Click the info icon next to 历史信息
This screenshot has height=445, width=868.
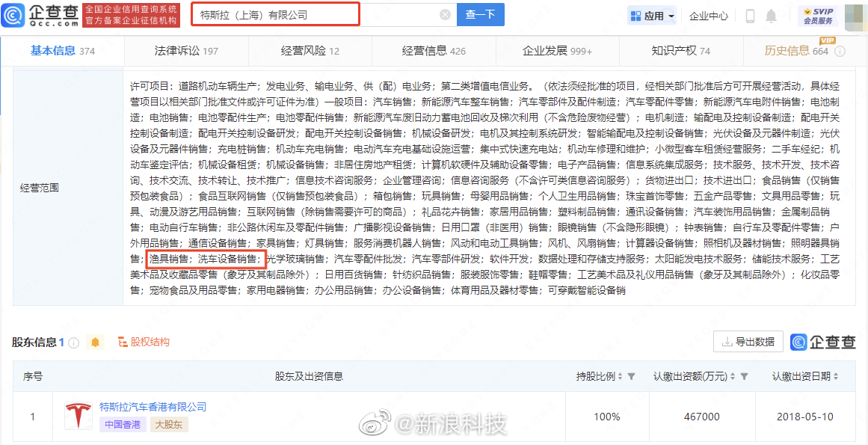[839, 52]
